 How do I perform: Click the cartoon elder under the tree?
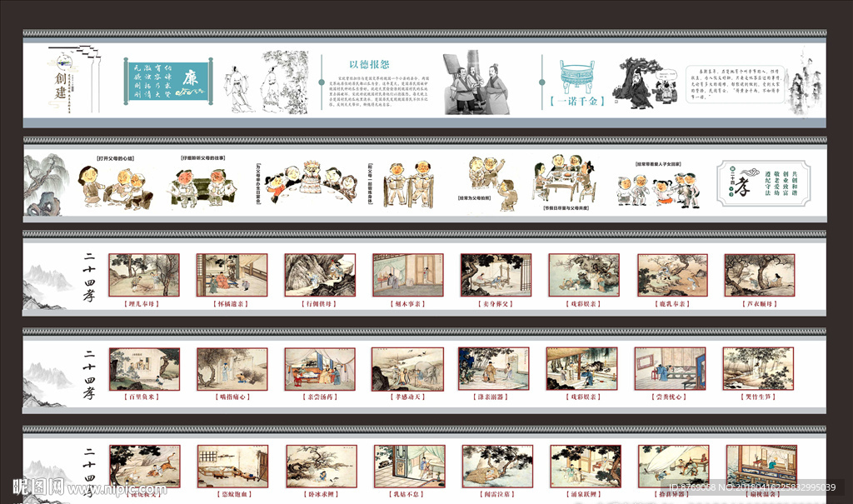pos(637,82)
